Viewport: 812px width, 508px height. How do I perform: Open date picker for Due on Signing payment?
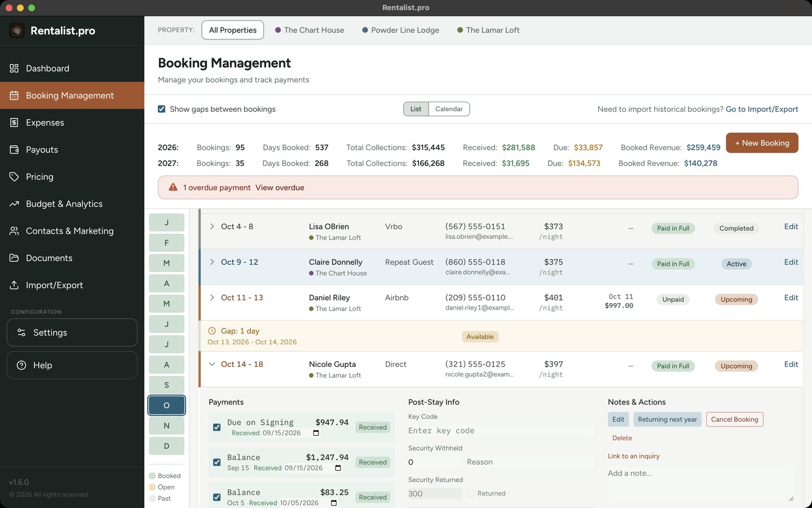316,433
